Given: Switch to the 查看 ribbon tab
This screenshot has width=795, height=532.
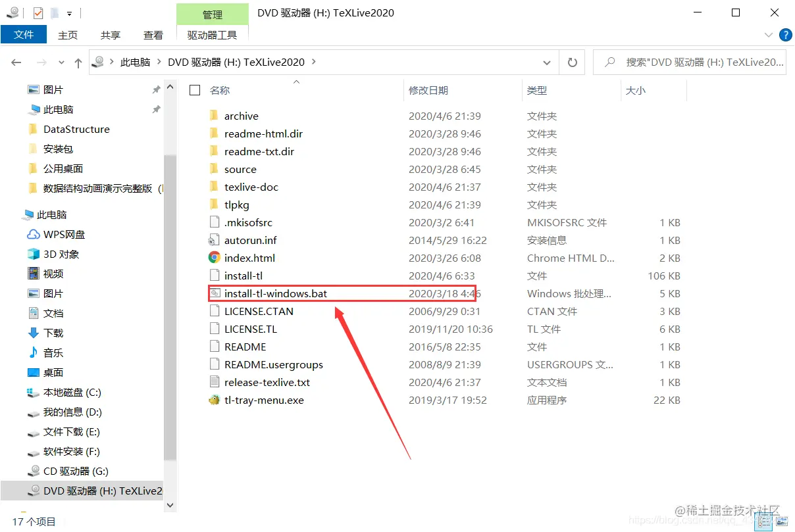Looking at the screenshot, I should [x=153, y=35].
